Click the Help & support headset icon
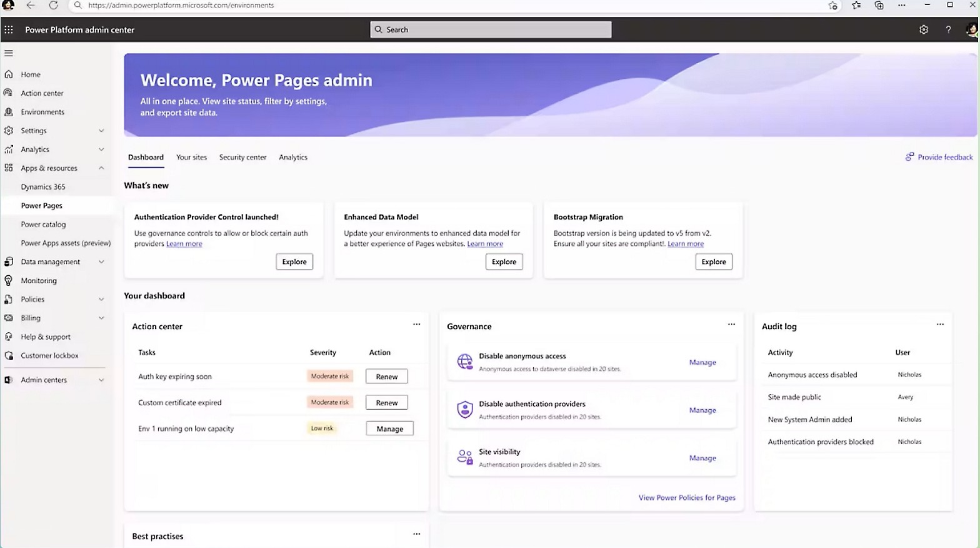 [9, 337]
